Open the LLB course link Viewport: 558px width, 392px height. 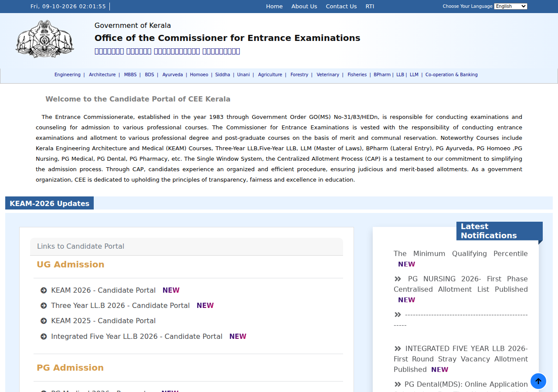tap(400, 75)
